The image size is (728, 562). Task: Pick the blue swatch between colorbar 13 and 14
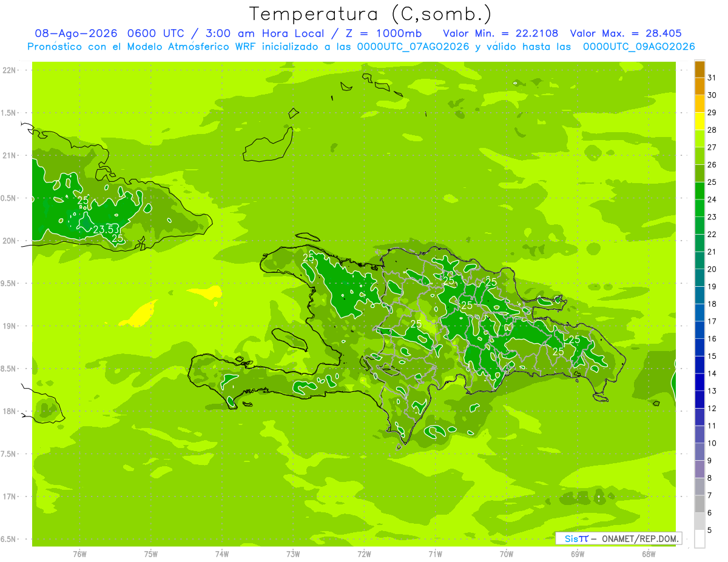point(699,383)
